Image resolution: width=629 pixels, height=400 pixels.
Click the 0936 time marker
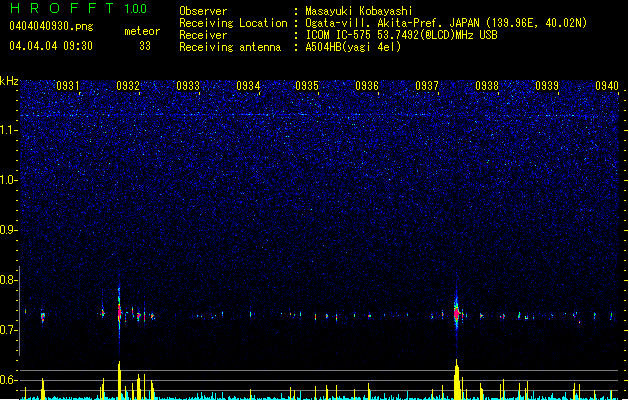point(367,86)
